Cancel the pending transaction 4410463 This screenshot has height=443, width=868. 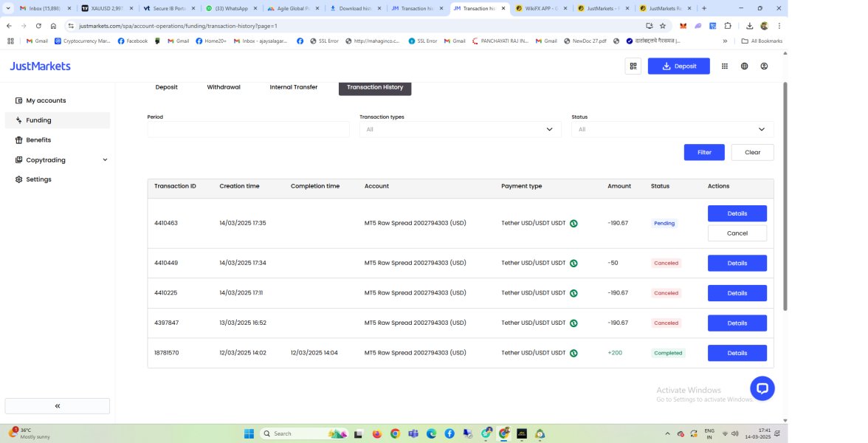pos(737,233)
